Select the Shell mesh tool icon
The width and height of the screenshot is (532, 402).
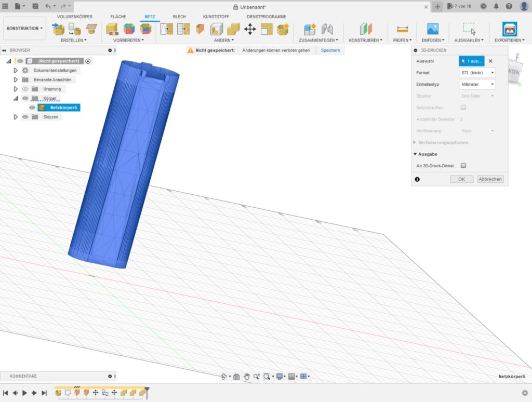tap(217, 29)
